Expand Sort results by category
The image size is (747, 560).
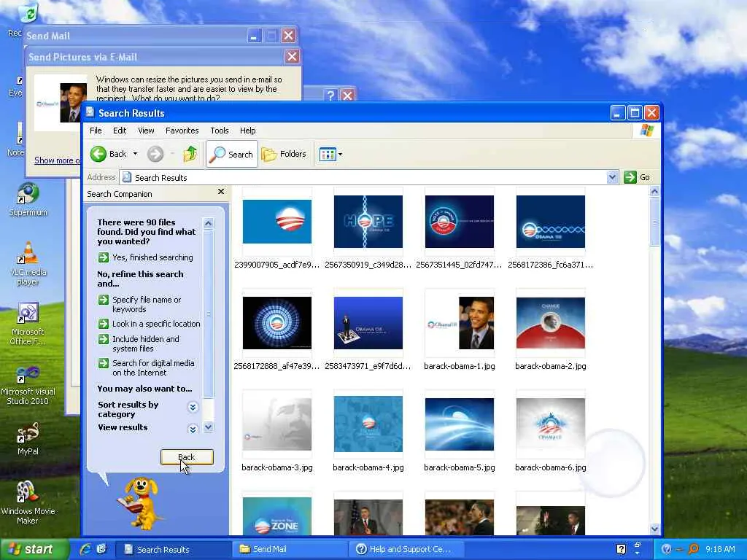[x=193, y=407]
